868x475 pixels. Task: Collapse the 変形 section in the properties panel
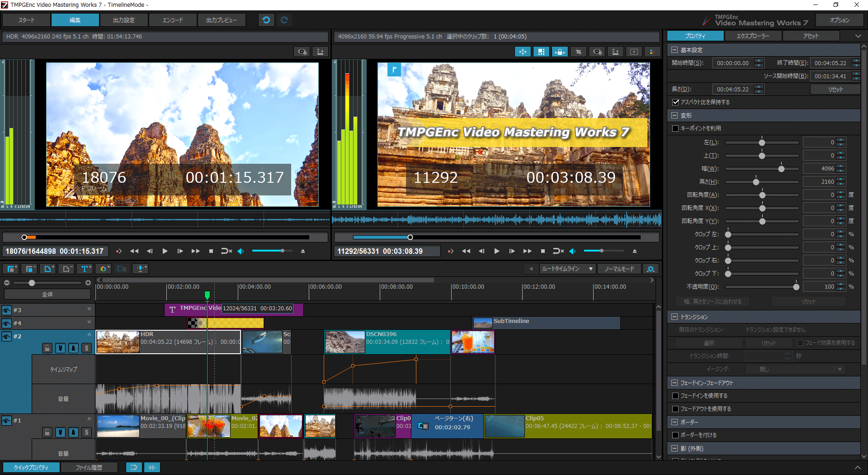click(x=674, y=115)
